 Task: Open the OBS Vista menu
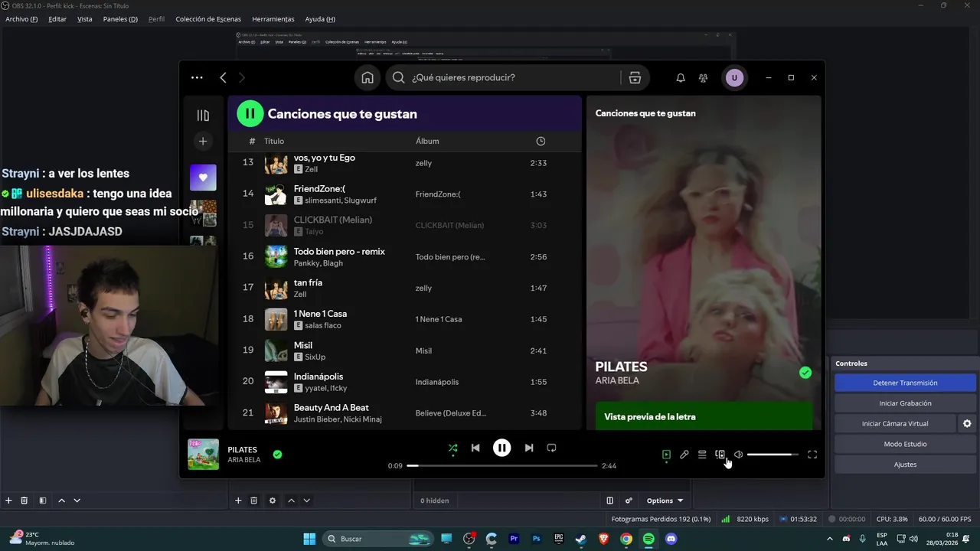tap(84, 19)
